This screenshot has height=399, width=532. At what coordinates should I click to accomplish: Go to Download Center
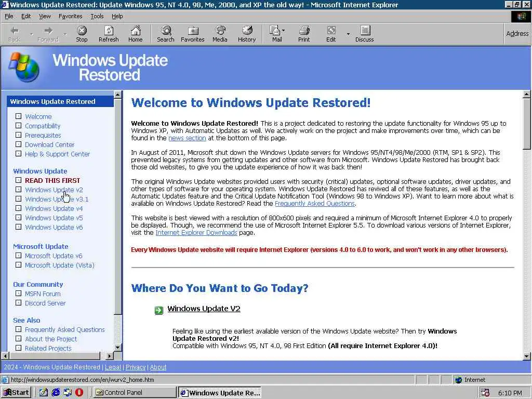click(x=49, y=144)
